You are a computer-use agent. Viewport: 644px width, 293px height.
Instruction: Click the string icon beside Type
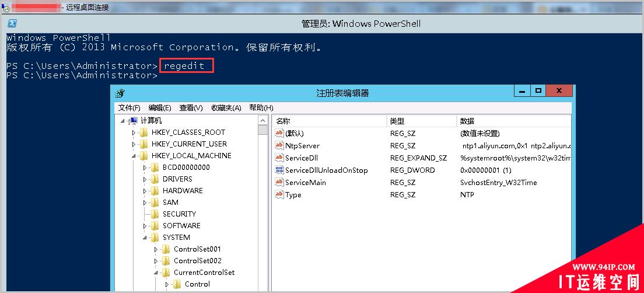[279, 194]
